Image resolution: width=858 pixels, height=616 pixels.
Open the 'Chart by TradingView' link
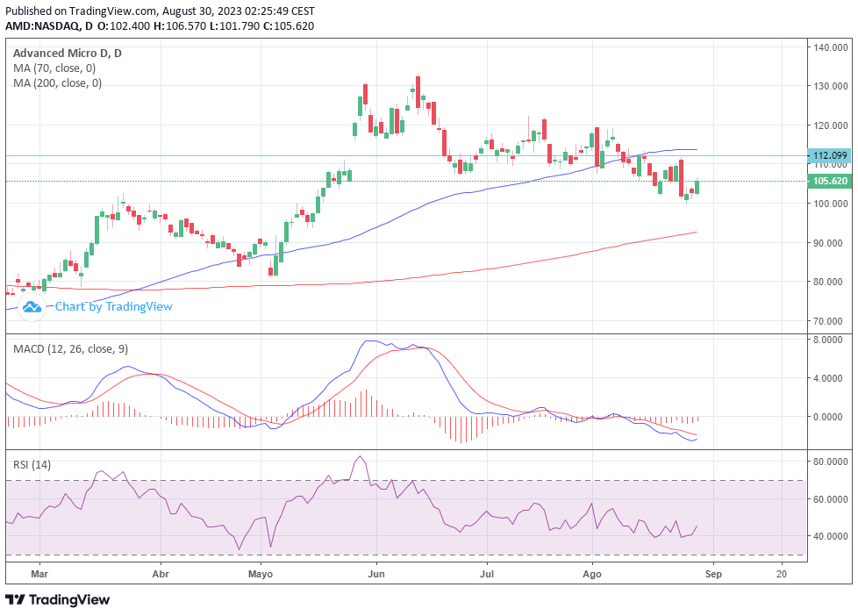pyautogui.click(x=114, y=306)
